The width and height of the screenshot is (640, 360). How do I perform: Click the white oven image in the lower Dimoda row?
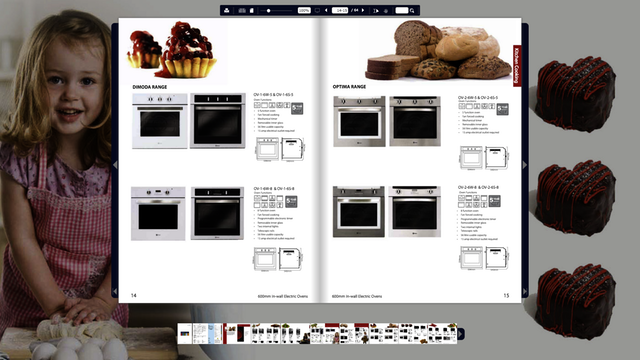[158, 213]
